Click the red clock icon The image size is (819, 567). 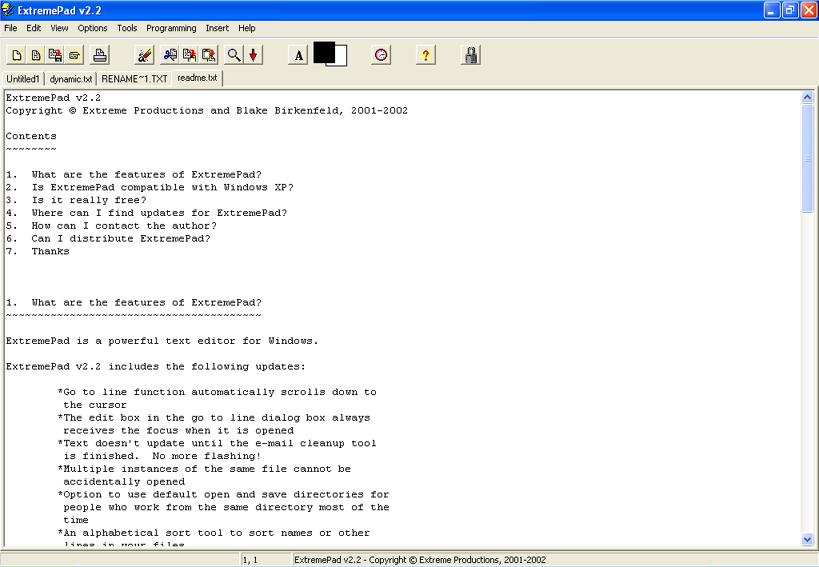tap(381, 55)
